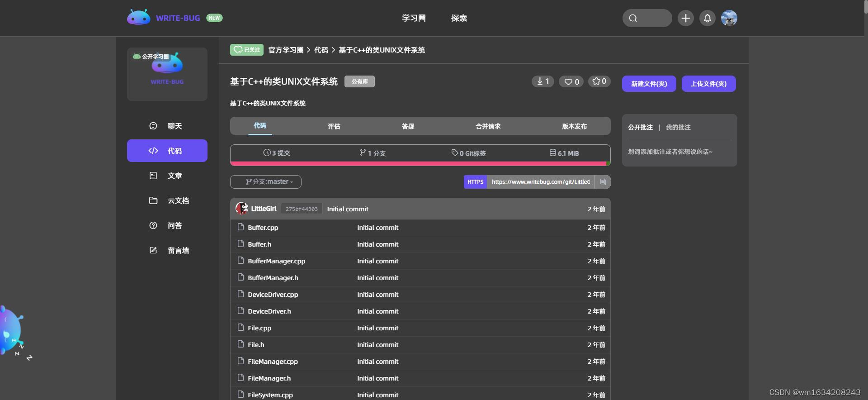Screen dimensions: 868x400
Task: Open the search box in header
Action: pyautogui.click(x=647, y=18)
